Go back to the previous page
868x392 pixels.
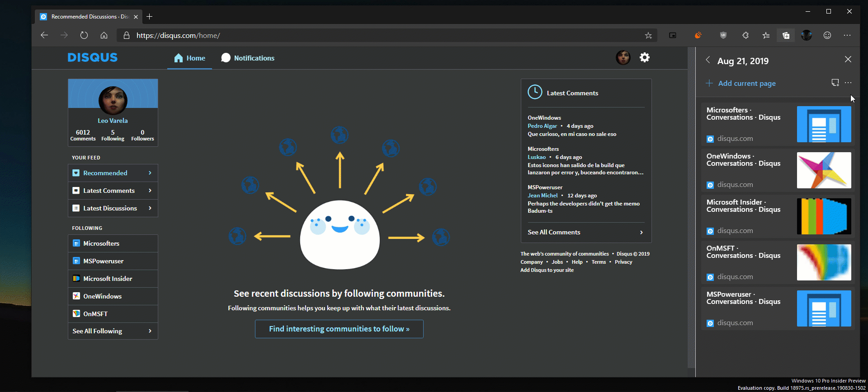pyautogui.click(x=44, y=35)
